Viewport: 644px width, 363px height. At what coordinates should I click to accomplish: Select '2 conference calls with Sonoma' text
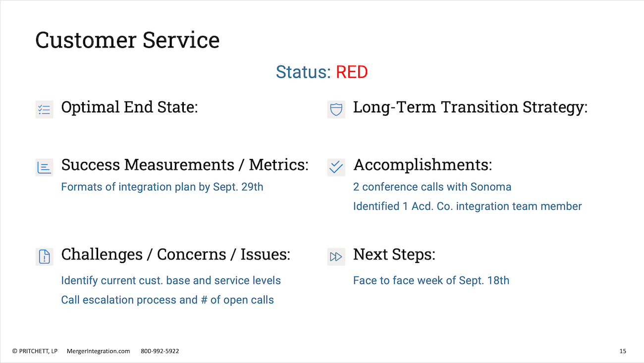432,187
